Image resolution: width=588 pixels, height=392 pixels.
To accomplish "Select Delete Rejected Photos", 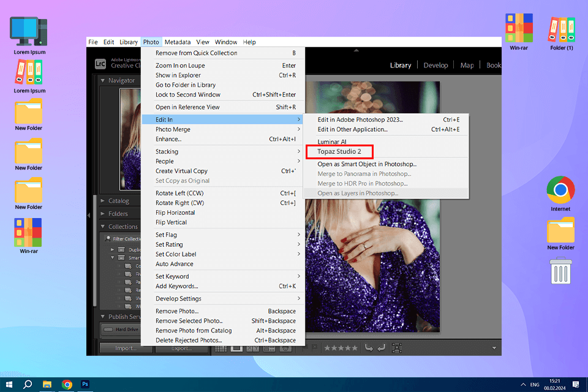I will coord(223,340).
